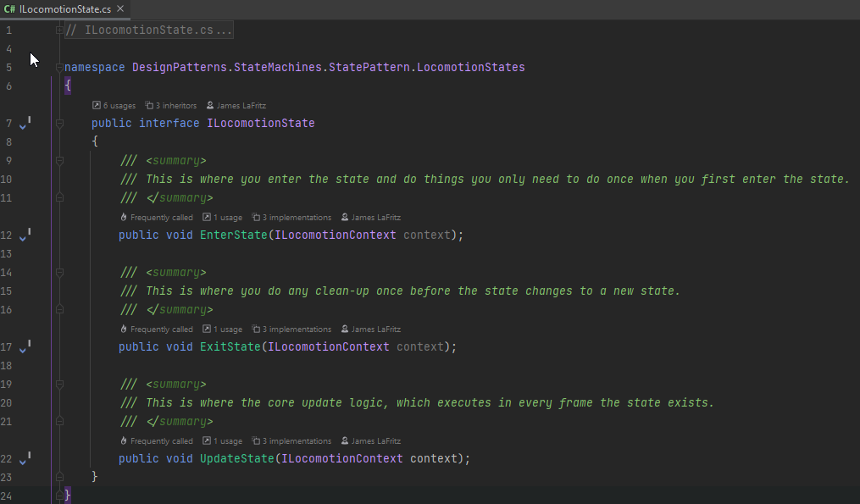Click the comment text on line 20
This screenshot has height=504, width=860.
pyautogui.click(x=417, y=403)
